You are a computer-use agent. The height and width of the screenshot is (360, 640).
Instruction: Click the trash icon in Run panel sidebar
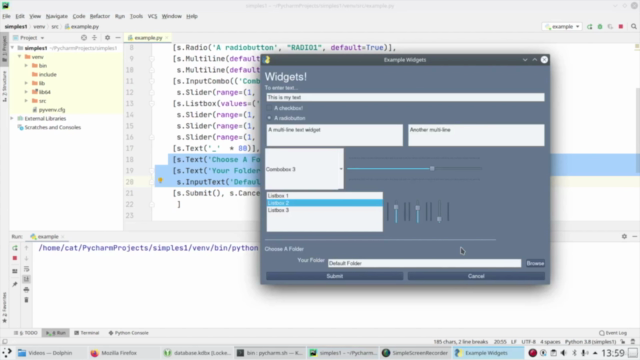pos(27,300)
